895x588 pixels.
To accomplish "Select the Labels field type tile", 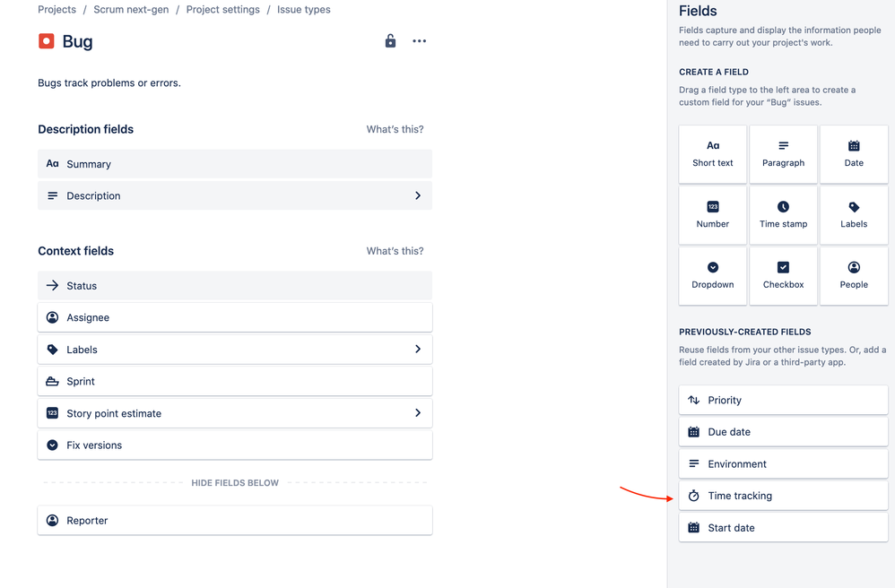I will pyautogui.click(x=854, y=215).
